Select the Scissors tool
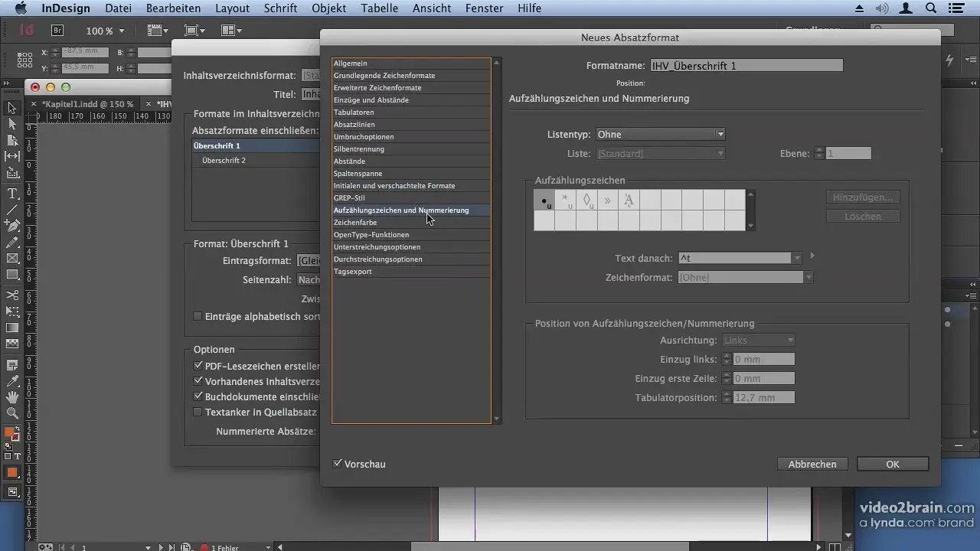This screenshot has height=551, width=980. pyautogui.click(x=12, y=295)
